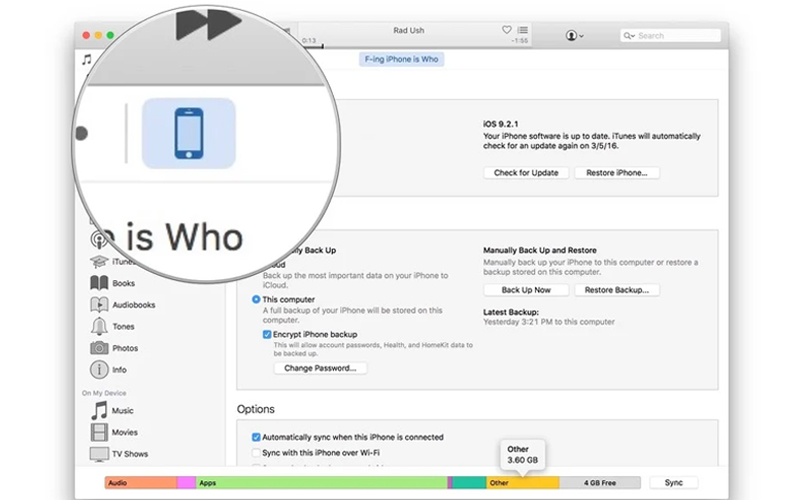Toggle Encrypt iPhone backup checkbox
This screenshot has width=799, height=500.
[x=267, y=334]
